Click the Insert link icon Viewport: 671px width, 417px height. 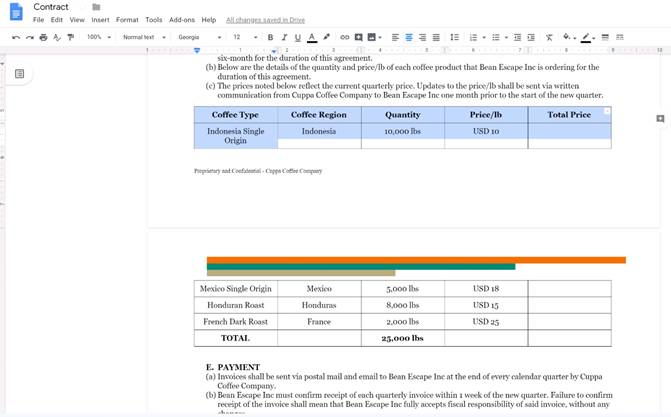[x=345, y=37]
